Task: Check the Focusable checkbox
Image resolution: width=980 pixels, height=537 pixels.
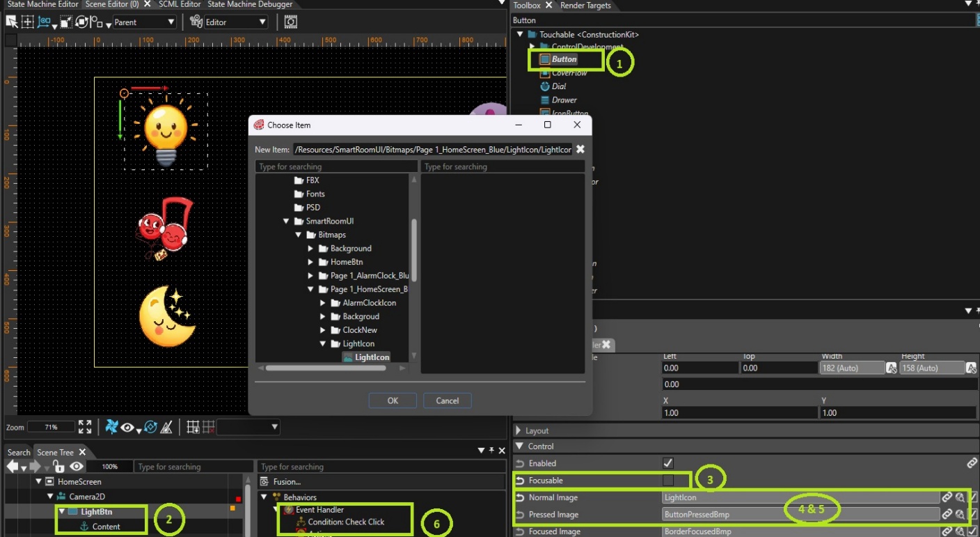Action: click(x=668, y=480)
